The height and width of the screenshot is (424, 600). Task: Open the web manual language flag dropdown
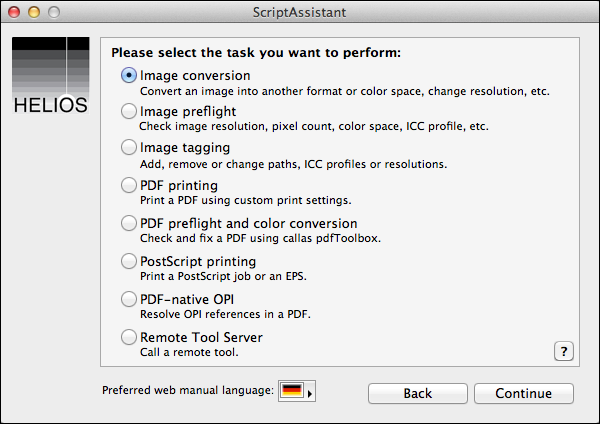[297, 391]
